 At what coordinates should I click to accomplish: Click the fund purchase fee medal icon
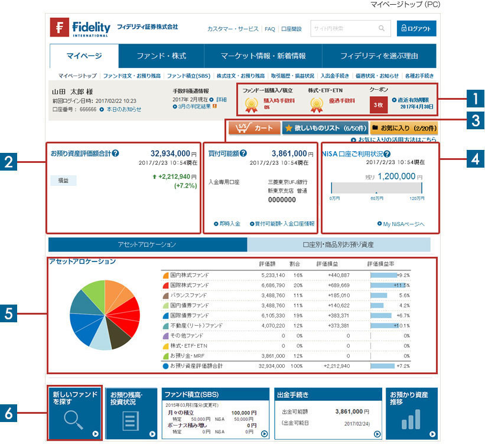pyautogui.click(x=251, y=104)
